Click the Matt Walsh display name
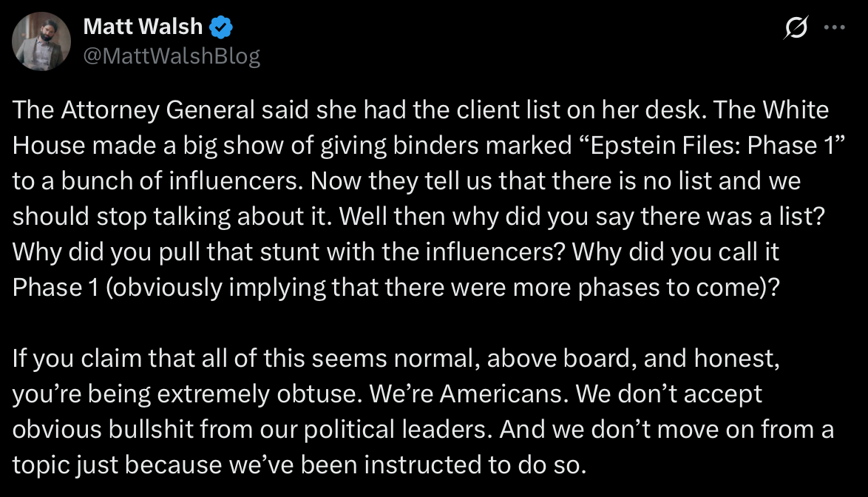 143,27
